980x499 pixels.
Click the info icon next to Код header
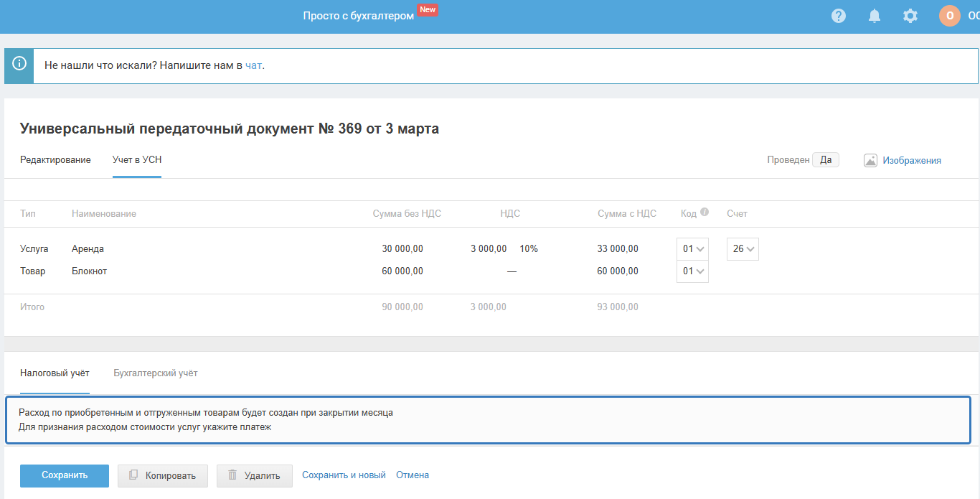(x=705, y=213)
